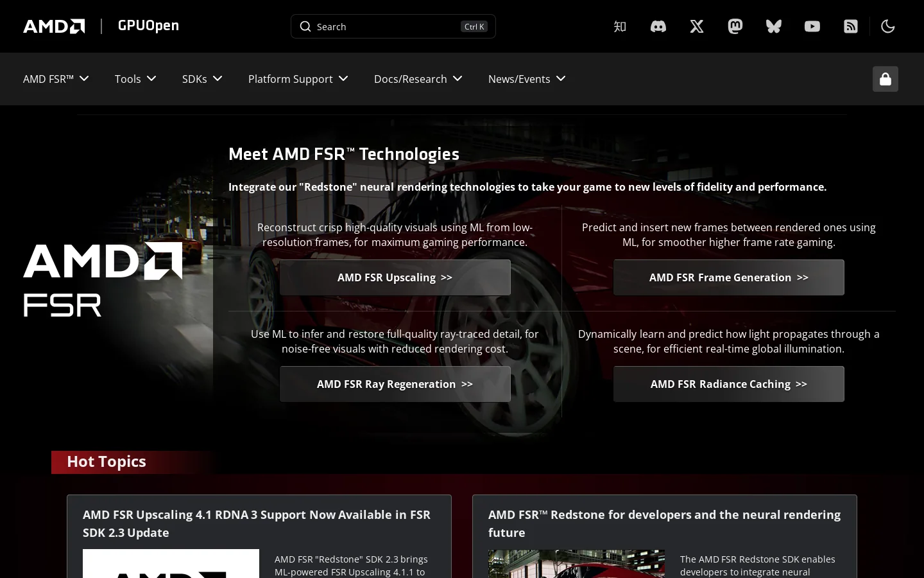
Task: Expand the Platform Support menu
Action: tap(298, 79)
